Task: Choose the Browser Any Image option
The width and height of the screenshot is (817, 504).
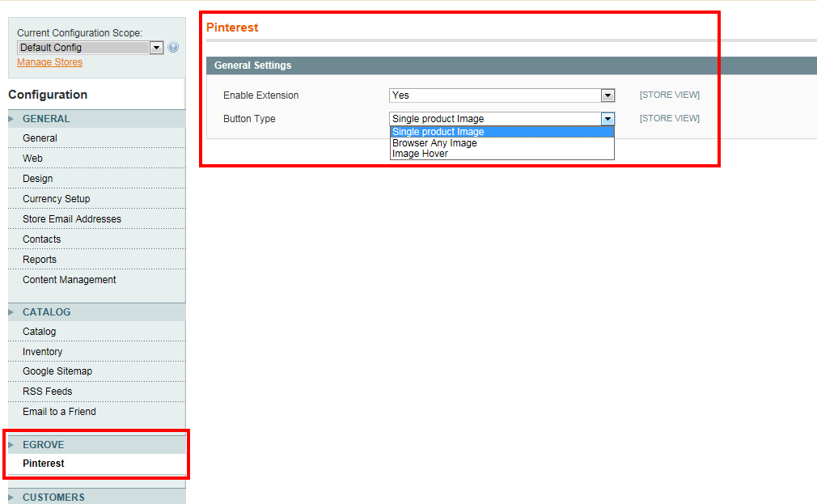Action: pos(502,143)
